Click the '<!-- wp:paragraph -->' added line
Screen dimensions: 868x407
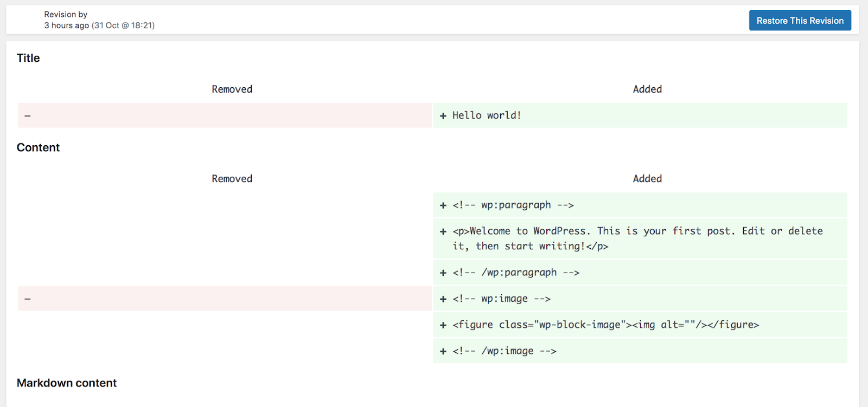[x=640, y=205]
